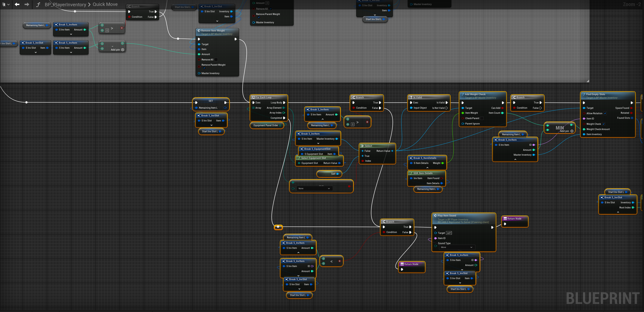Click the For Each Loop node icon
Image resolution: width=644 pixels, height=312 pixels.
tap(253, 98)
